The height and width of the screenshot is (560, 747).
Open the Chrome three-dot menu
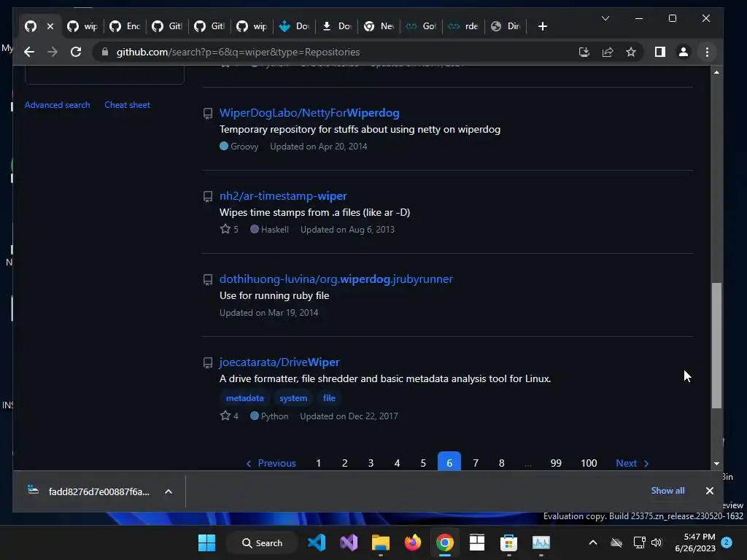707,52
